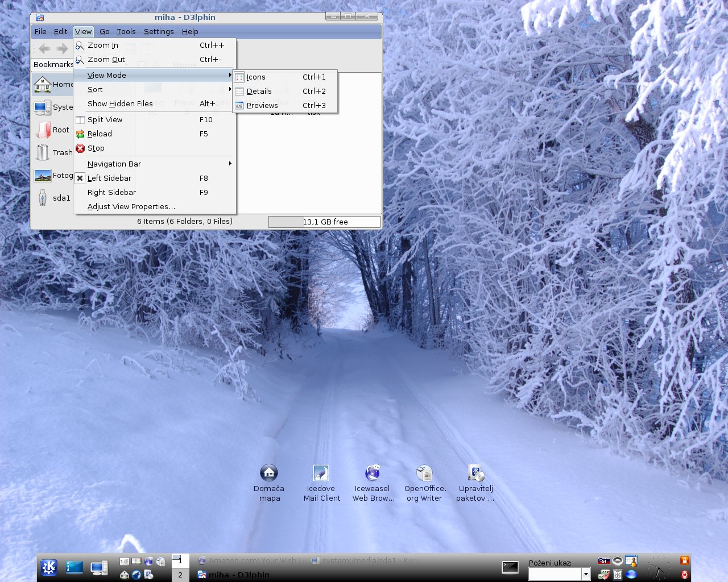Click the Konsole terminal icon in panel

pos(510,567)
